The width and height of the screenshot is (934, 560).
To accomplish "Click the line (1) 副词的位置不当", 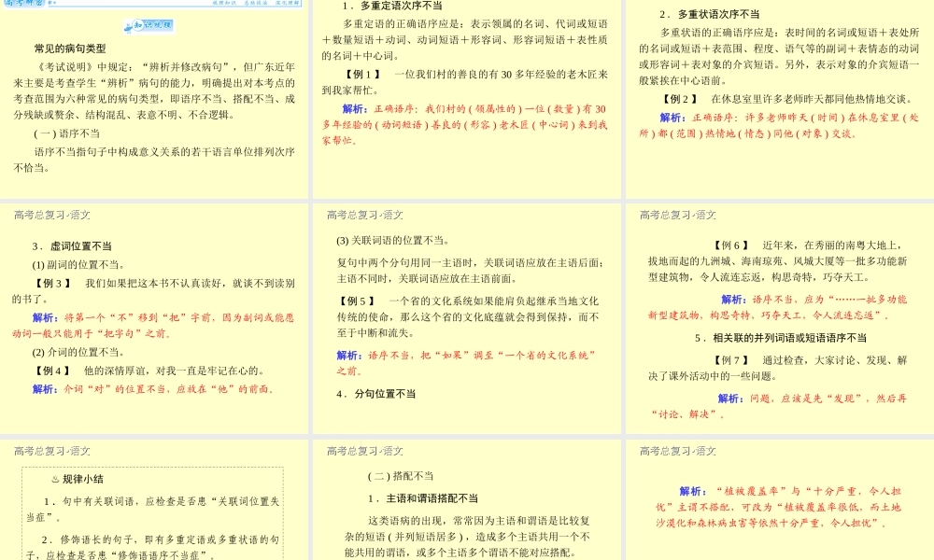I will point(78,265).
